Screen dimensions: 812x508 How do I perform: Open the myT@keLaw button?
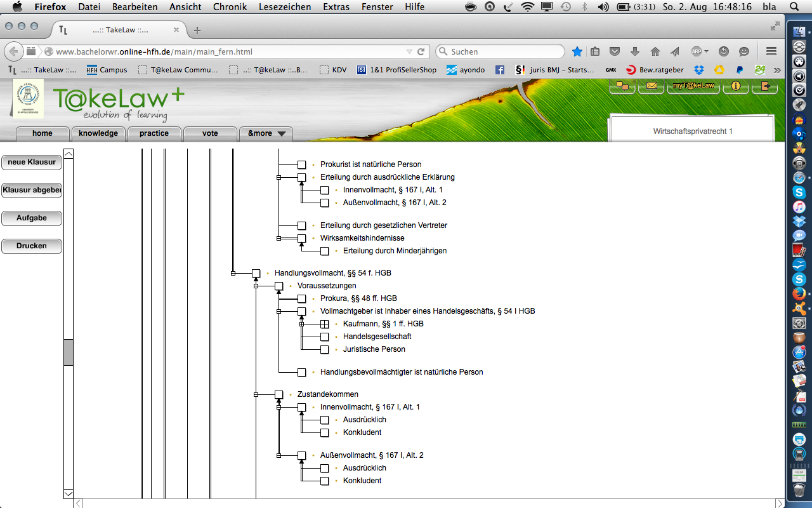693,86
